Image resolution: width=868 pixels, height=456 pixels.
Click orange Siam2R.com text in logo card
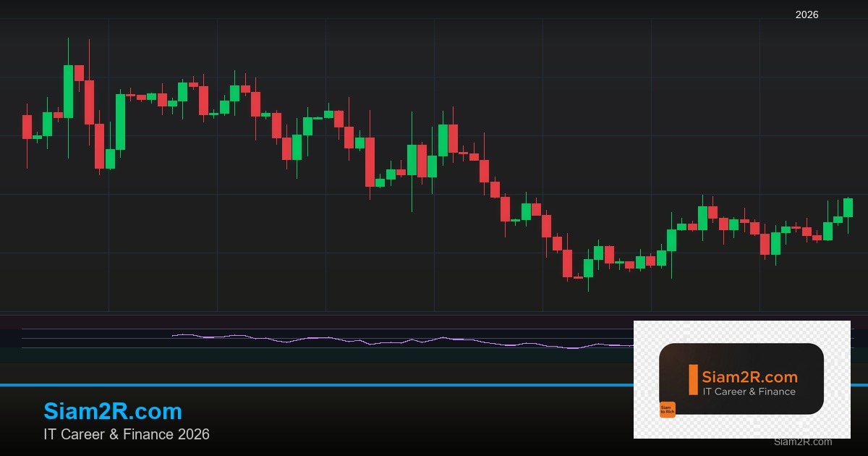749,376
